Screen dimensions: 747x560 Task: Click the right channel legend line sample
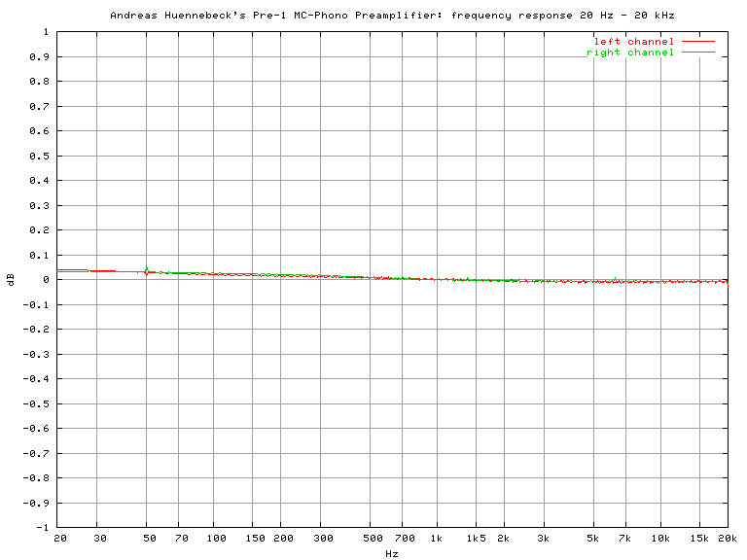point(698,52)
